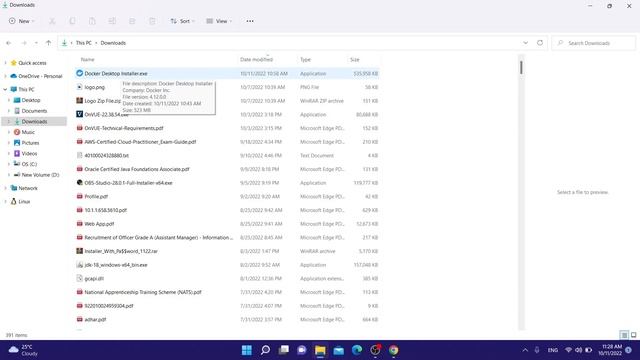Viewport: 640px width, 360px height.
Task: Show hidden tray icons chevron
Action: pos(525,350)
